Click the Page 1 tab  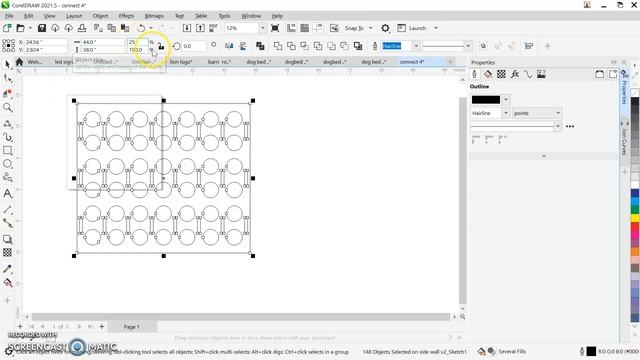tap(131, 327)
